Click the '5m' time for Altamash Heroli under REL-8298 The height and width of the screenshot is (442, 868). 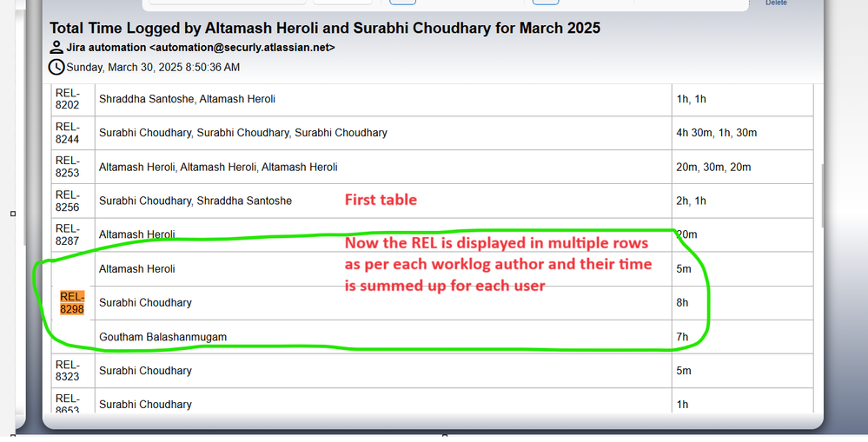(684, 269)
